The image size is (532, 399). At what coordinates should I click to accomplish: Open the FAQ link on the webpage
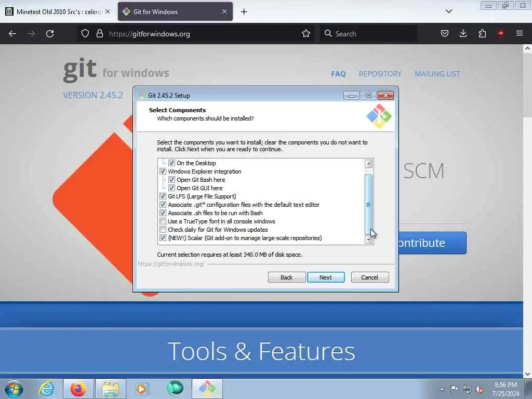[338, 74]
